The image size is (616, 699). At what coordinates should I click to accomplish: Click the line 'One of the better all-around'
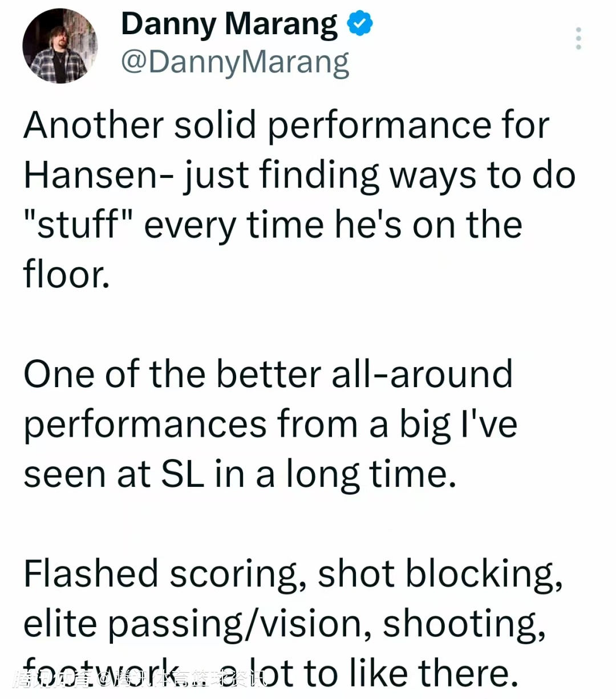[x=268, y=375]
